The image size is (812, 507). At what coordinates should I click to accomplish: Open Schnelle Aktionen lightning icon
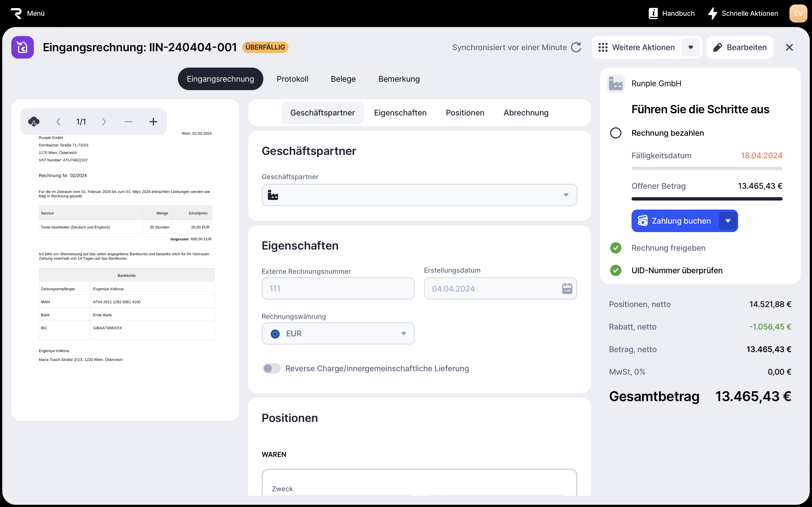point(712,14)
